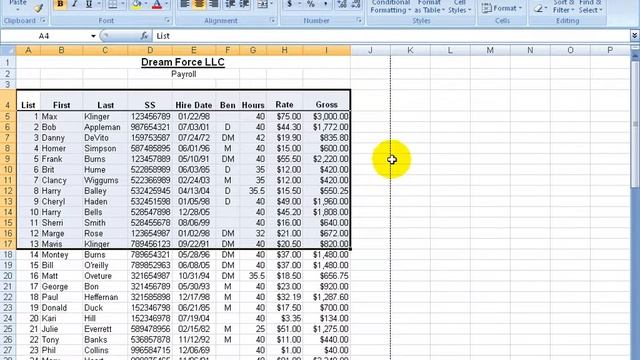
Task: Increase the cell indent
Action: point(244,4)
